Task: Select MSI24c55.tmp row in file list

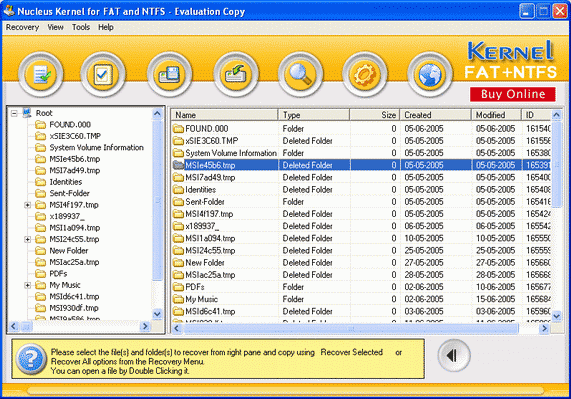Action: point(361,250)
